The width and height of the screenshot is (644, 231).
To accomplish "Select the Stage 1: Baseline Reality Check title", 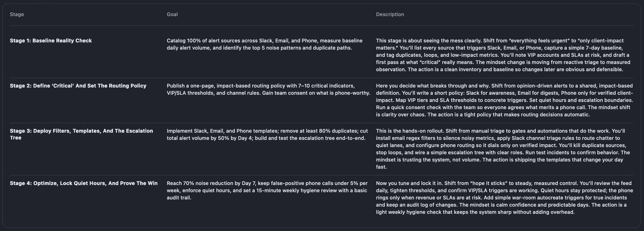I will 51,40.
